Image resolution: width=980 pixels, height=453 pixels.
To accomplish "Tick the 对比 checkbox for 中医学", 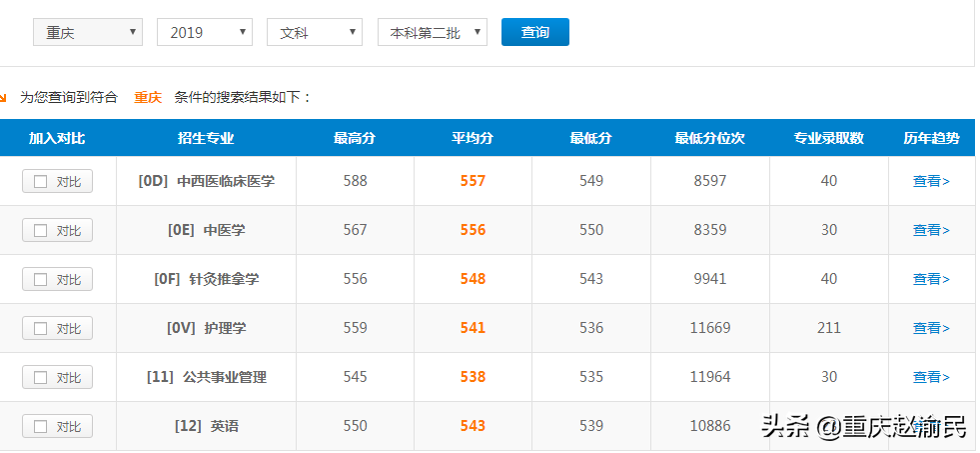I will point(41,231).
